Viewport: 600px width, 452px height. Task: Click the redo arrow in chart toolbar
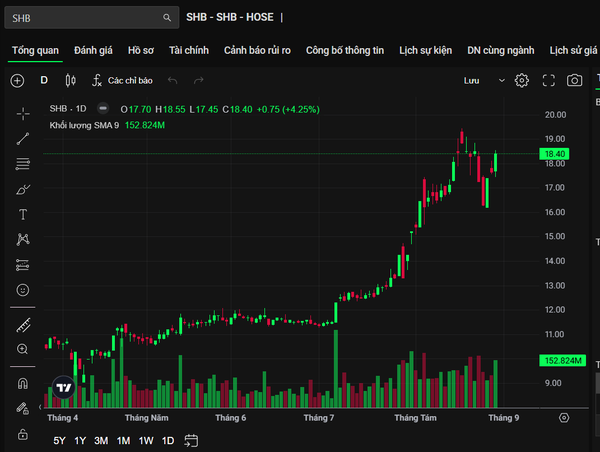199,80
